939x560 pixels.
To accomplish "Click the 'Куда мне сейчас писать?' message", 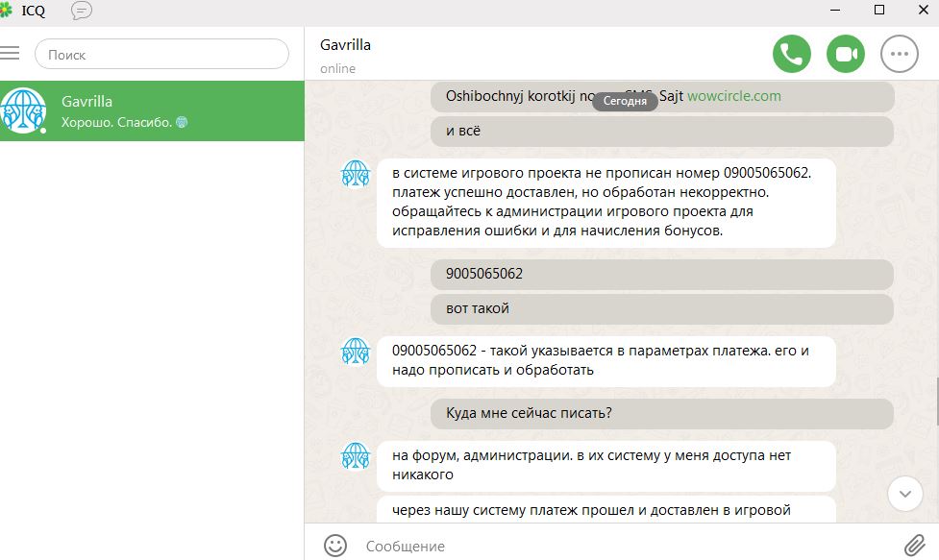I will (530, 414).
